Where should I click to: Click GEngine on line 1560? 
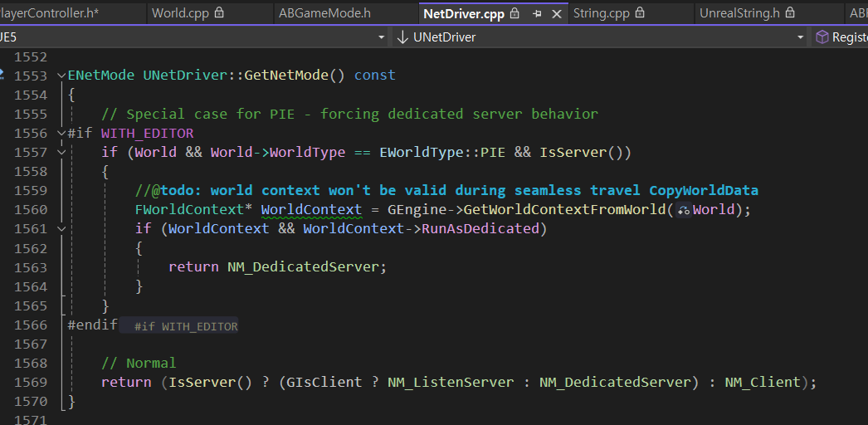tap(417, 210)
